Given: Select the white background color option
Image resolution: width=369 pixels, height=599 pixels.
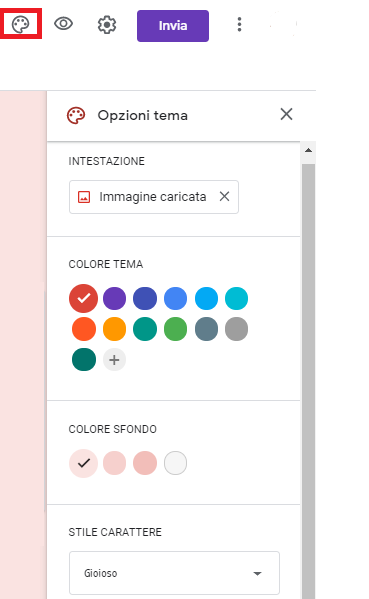Looking at the screenshot, I should 175,463.
